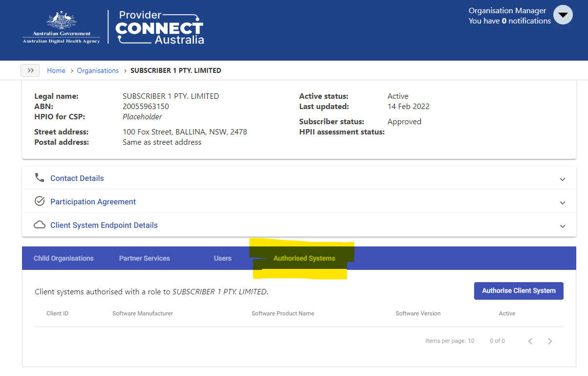Image resolution: width=588 pixels, height=376 pixels.
Task: Click the next page arrow in pagination
Action: [x=549, y=341]
